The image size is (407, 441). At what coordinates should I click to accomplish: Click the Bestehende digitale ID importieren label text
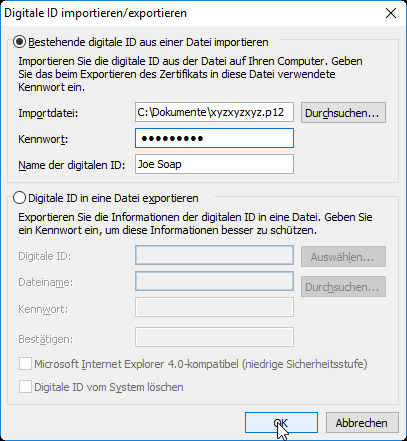pyautogui.click(x=148, y=42)
